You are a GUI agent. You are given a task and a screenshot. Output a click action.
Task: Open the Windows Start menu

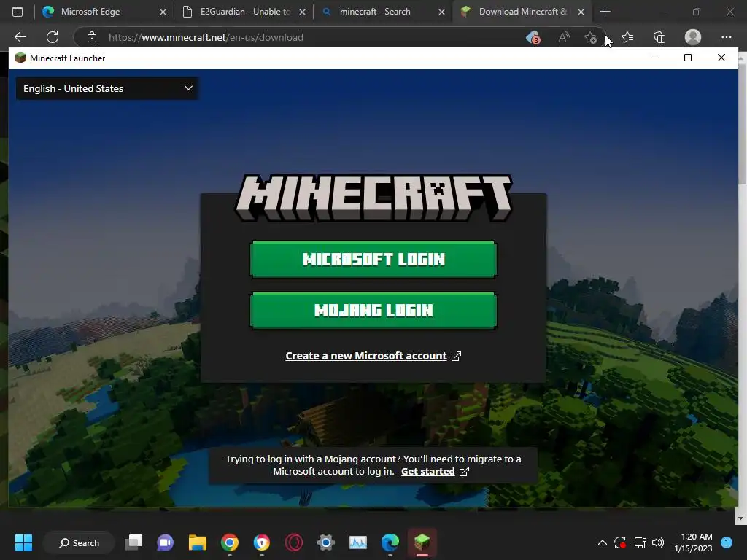23,542
